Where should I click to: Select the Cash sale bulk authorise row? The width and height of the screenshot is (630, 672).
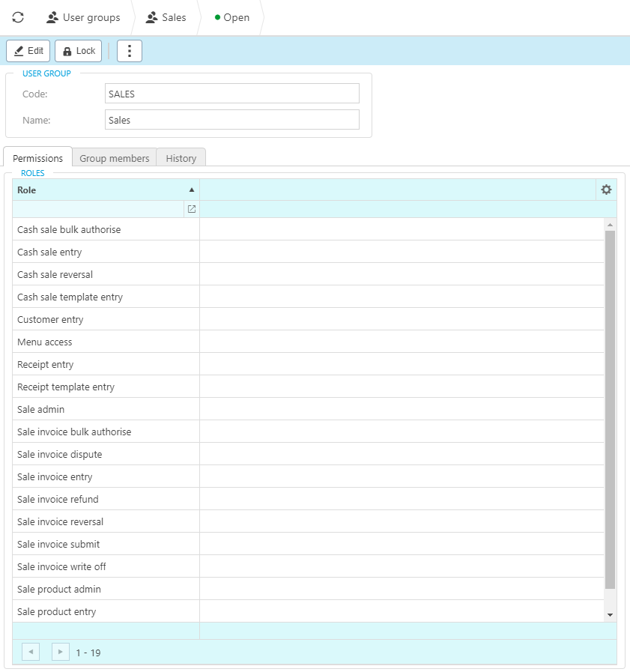(x=308, y=229)
